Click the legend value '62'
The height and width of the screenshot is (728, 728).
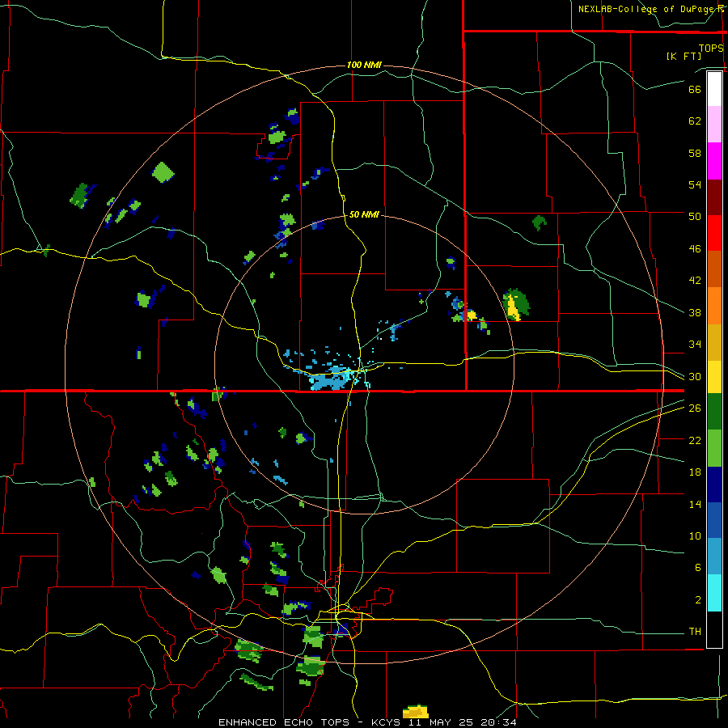point(695,121)
